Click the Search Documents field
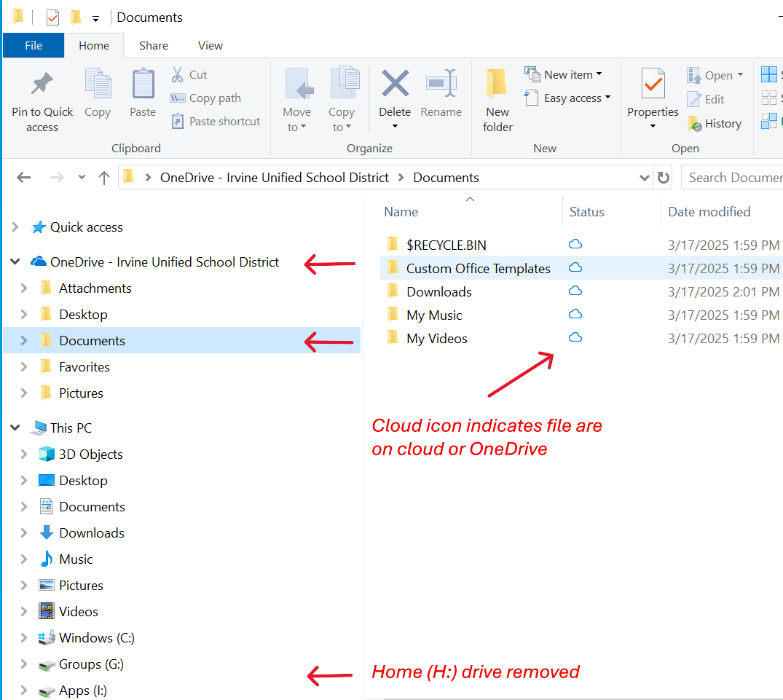This screenshot has width=783, height=700. (732, 178)
